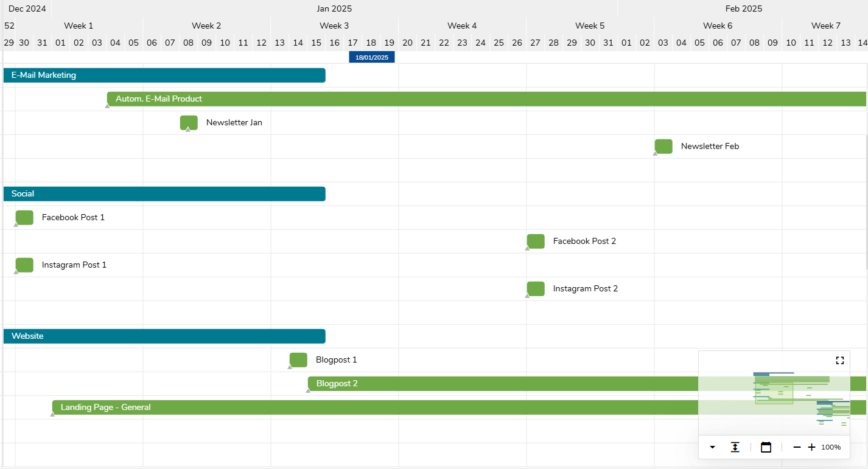The width and height of the screenshot is (868, 469).
Task: Click the start triangle under Blogpost 2 bar
Action: point(308,391)
